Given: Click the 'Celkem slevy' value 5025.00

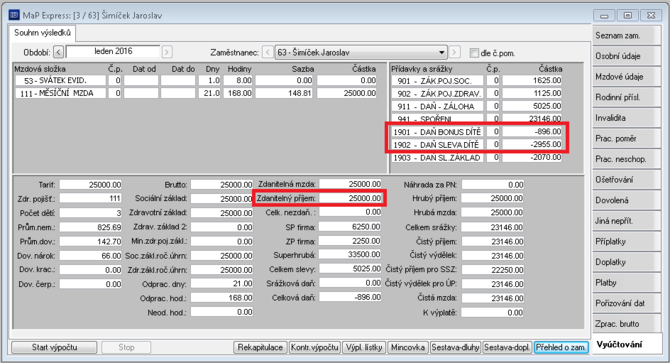Looking at the screenshot, I should 350,269.
